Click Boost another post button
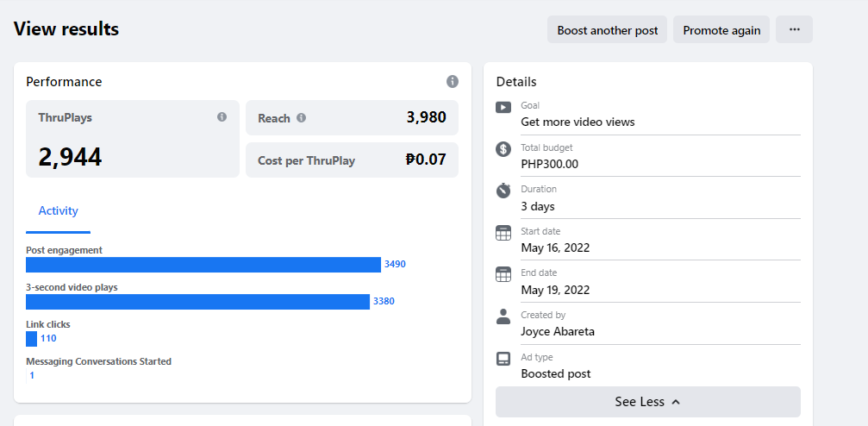Screen dimensions: 868x426 tap(607, 30)
